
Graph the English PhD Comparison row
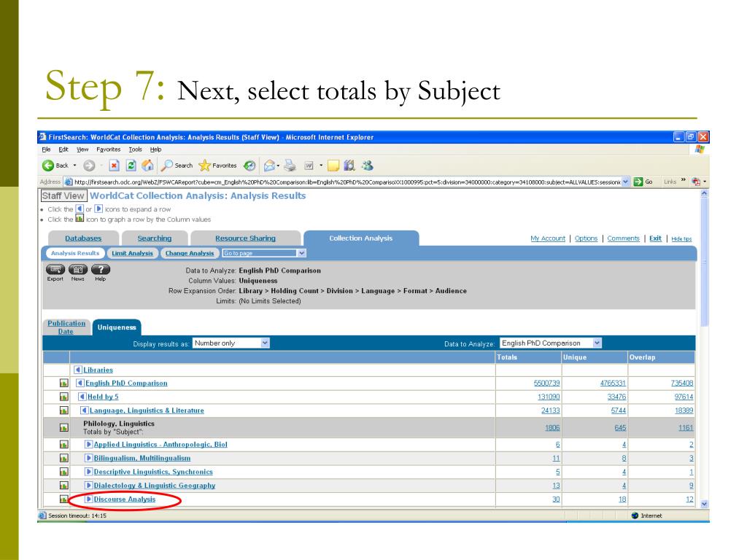(64, 383)
